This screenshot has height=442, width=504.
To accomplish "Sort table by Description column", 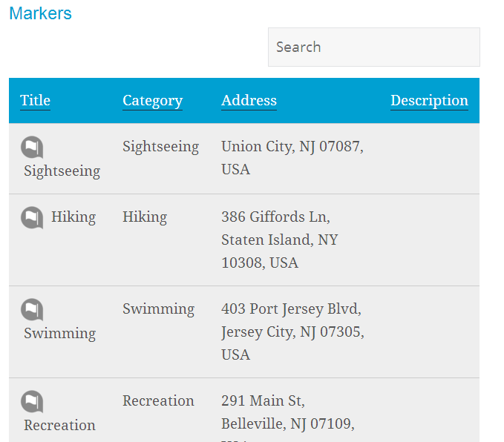I will 429,101.
